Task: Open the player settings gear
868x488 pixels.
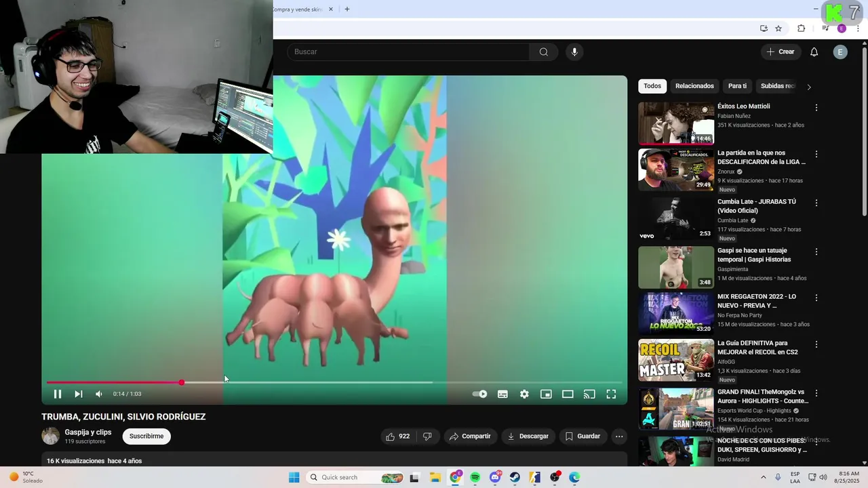Action: point(524,394)
